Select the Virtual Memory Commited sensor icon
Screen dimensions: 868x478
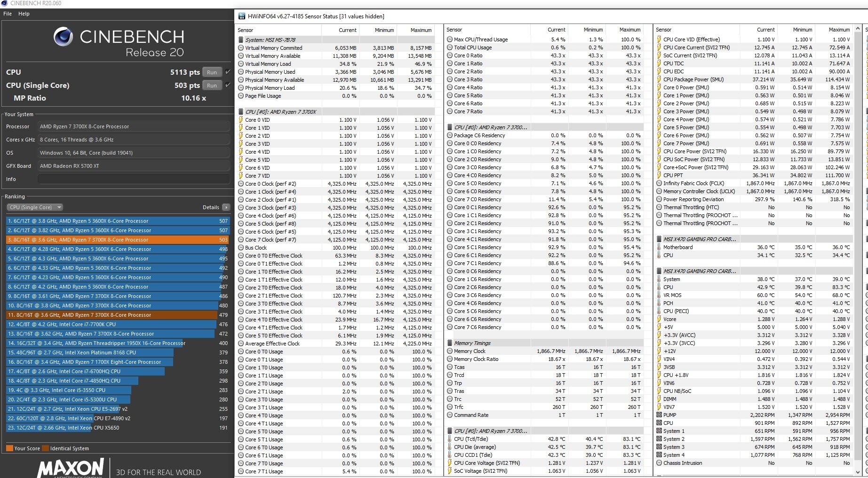[241, 48]
